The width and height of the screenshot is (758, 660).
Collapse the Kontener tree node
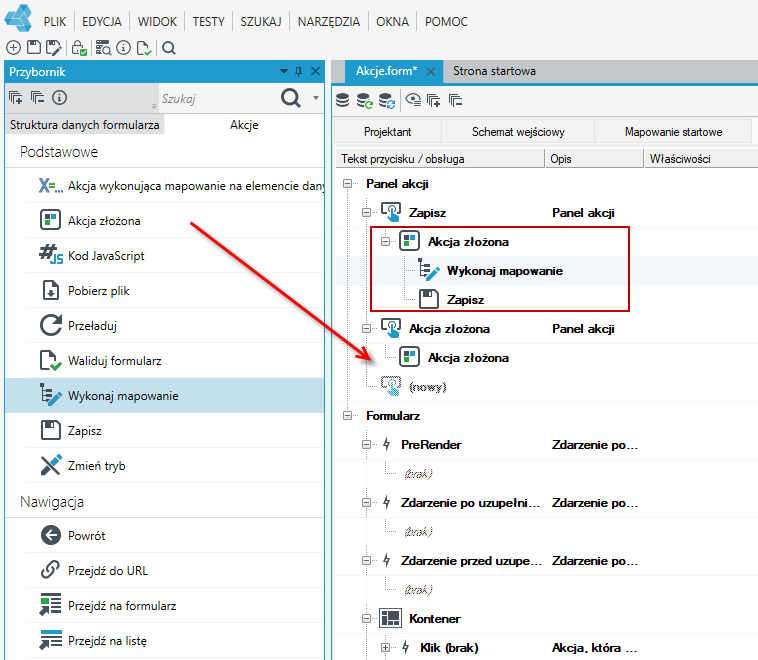pos(366,619)
